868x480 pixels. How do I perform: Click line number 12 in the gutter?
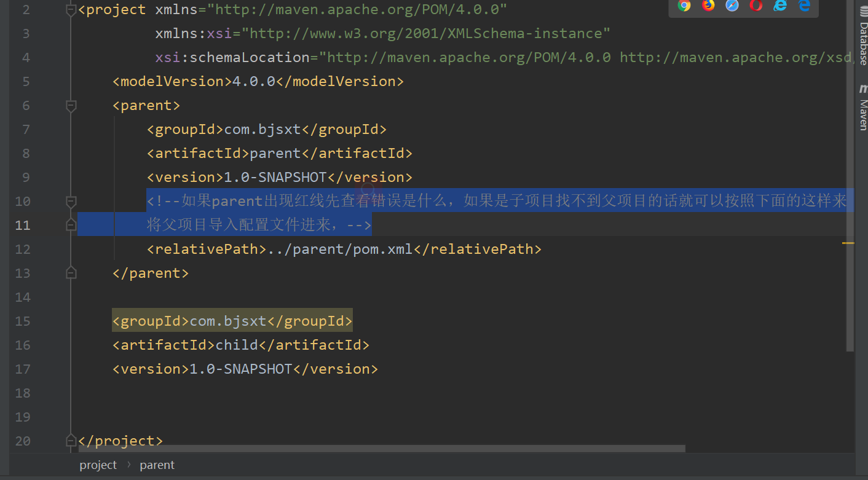(x=23, y=249)
